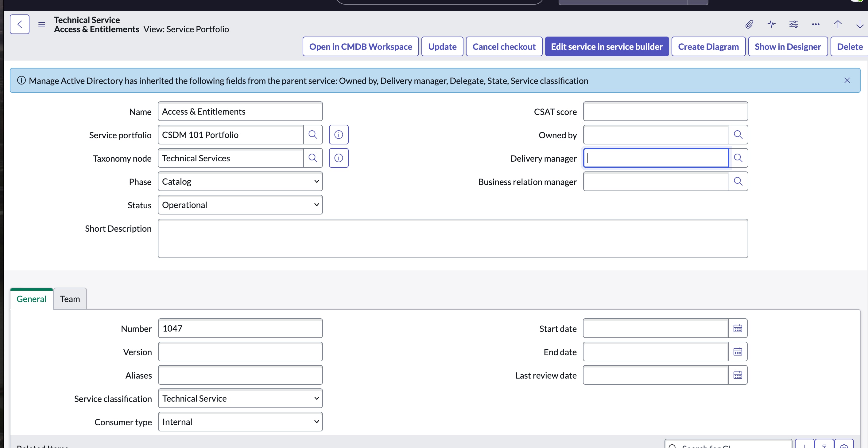Screen dimensions: 868x448
Task: Open the activity stream icon
Action: 771,24
